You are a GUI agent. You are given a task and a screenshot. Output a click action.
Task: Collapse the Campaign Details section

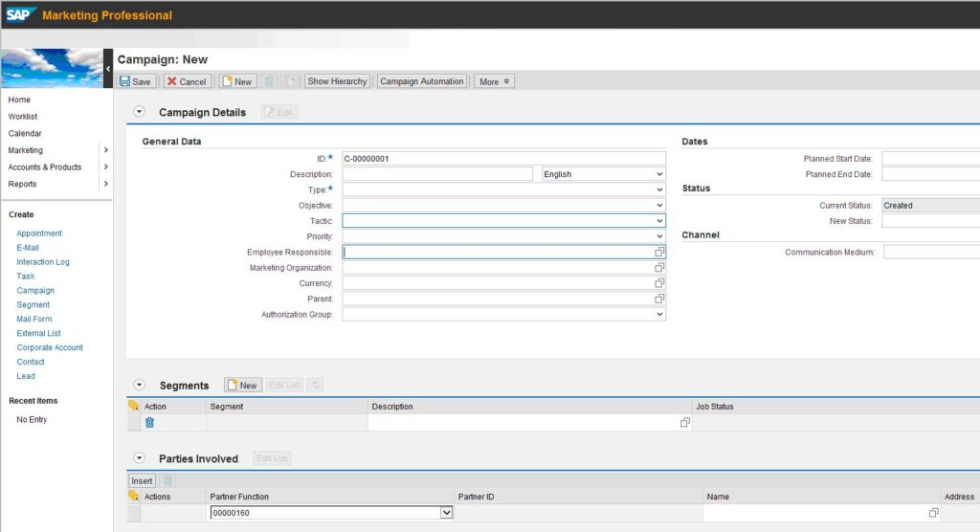pos(140,112)
